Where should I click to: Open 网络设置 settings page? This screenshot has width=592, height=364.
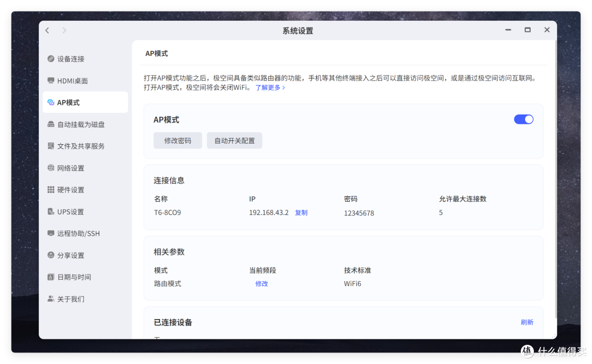point(86,168)
